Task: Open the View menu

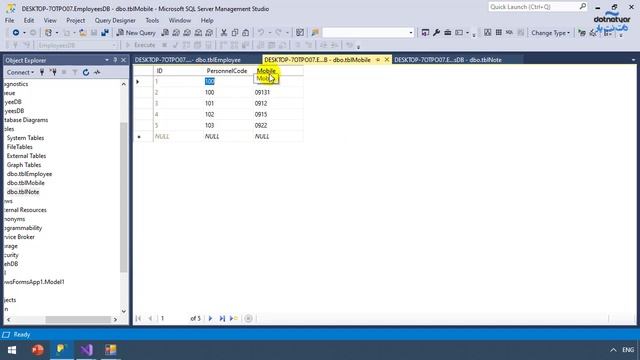Action: 50,20
